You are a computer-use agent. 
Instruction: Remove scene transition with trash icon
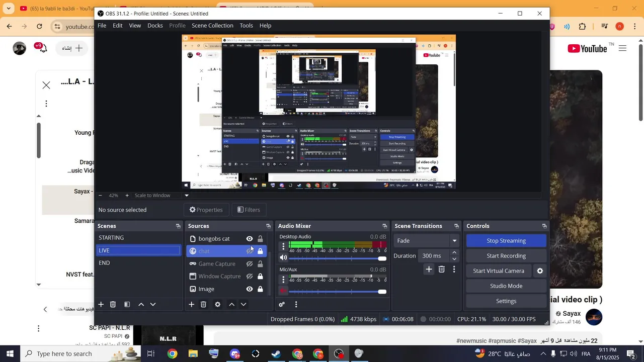(x=441, y=269)
